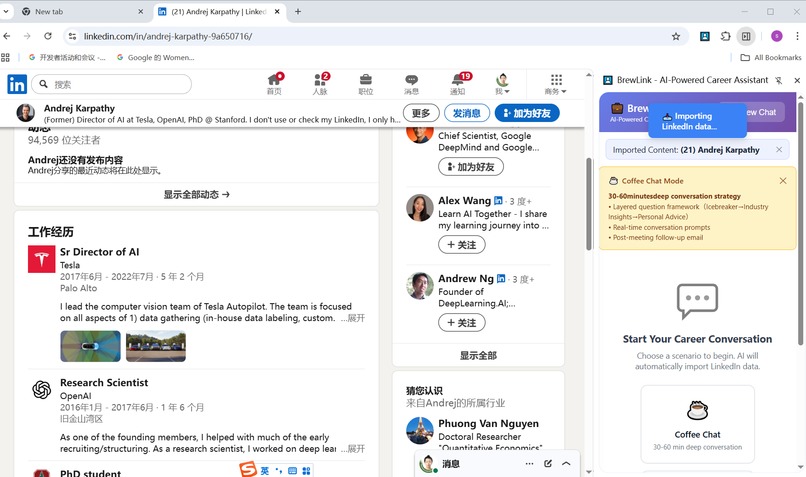
Task: Send a message to Andrej Karpathy
Action: tap(467, 113)
